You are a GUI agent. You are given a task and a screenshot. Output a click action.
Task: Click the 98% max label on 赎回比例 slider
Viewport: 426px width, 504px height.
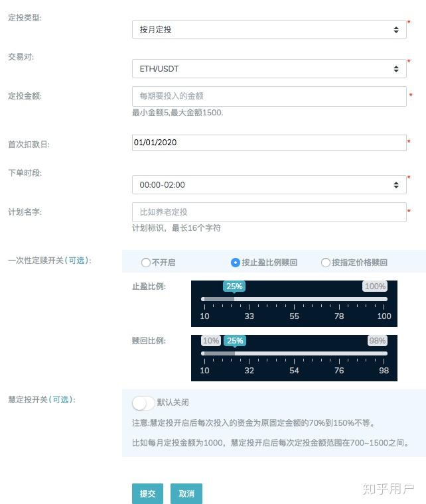coord(378,340)
